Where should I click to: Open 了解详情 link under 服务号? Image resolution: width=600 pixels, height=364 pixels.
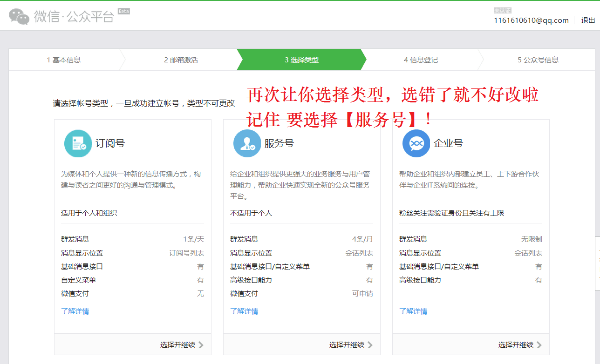244,311
